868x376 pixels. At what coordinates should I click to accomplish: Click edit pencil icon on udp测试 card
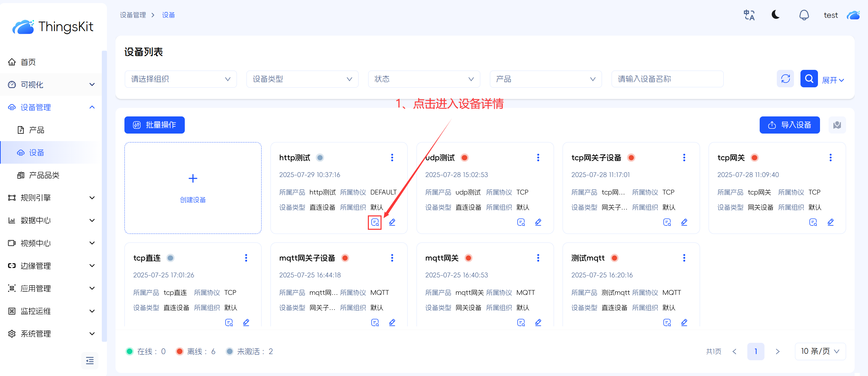coord(538,222)
